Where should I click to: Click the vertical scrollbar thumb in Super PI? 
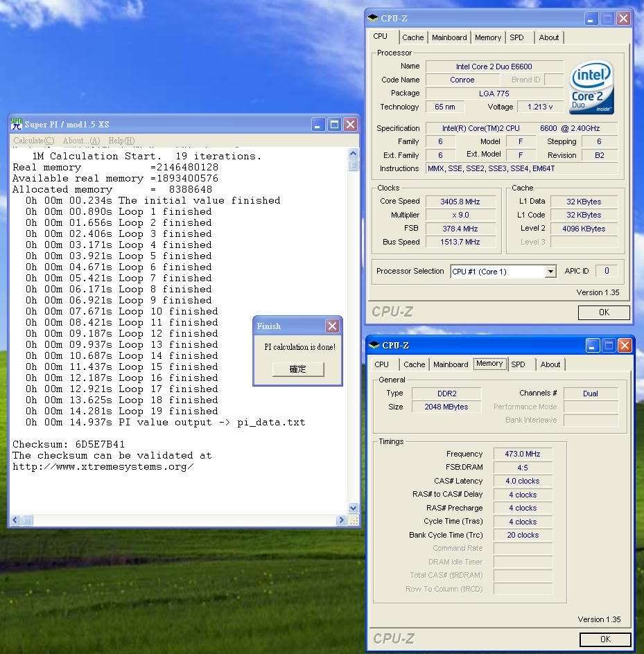[353, 165]
